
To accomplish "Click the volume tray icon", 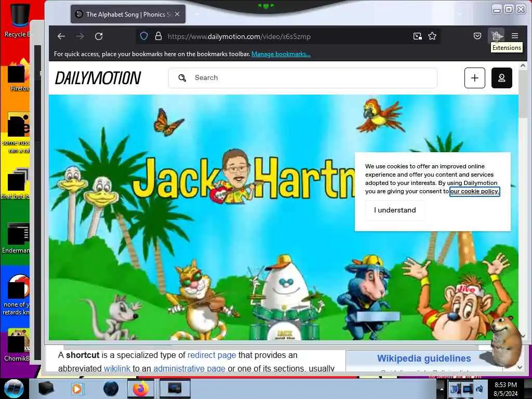I will [x=480, y=389].
